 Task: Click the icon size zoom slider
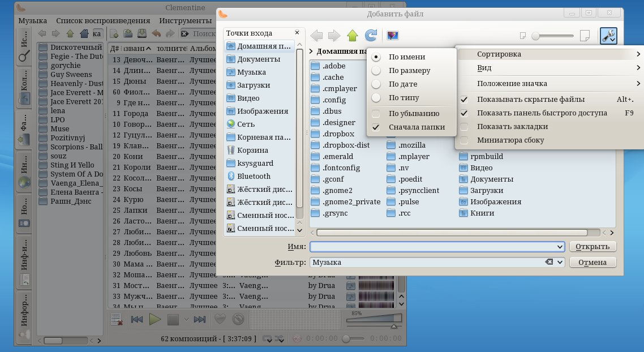tap(553, 36)
